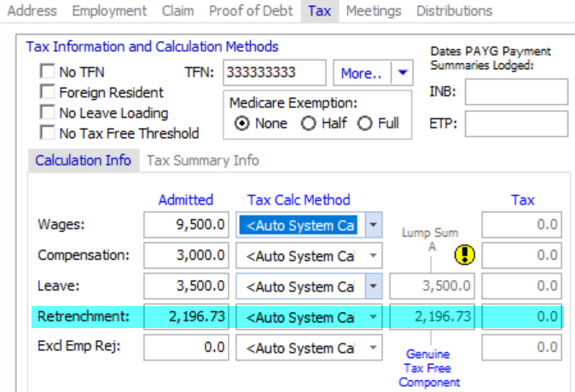Expand Retrenchment Tax Calc Method dropdown

(372, 318)
